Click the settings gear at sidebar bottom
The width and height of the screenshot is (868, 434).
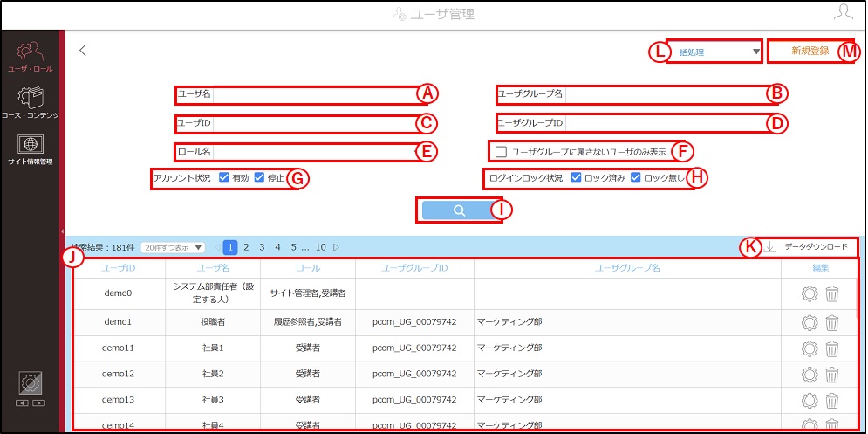31,383
